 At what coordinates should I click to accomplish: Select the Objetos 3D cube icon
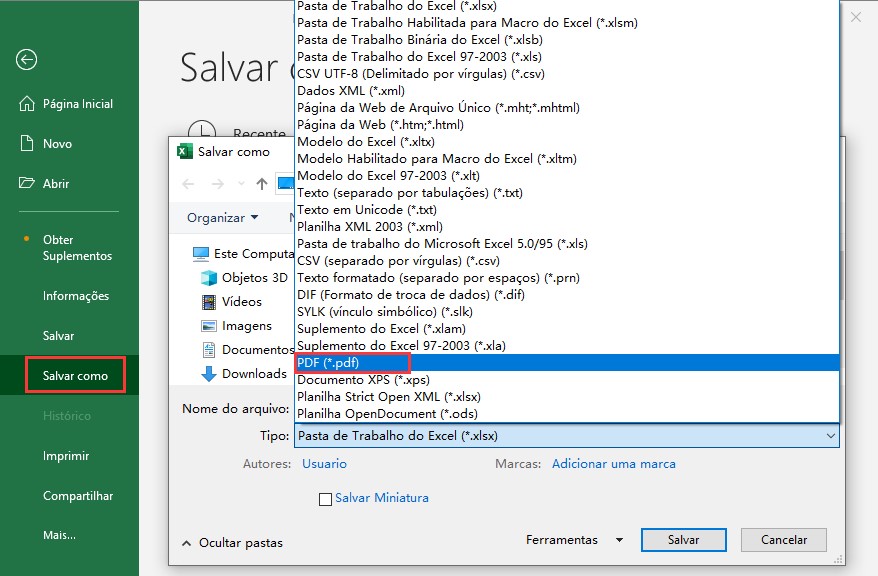pos(207,277)
